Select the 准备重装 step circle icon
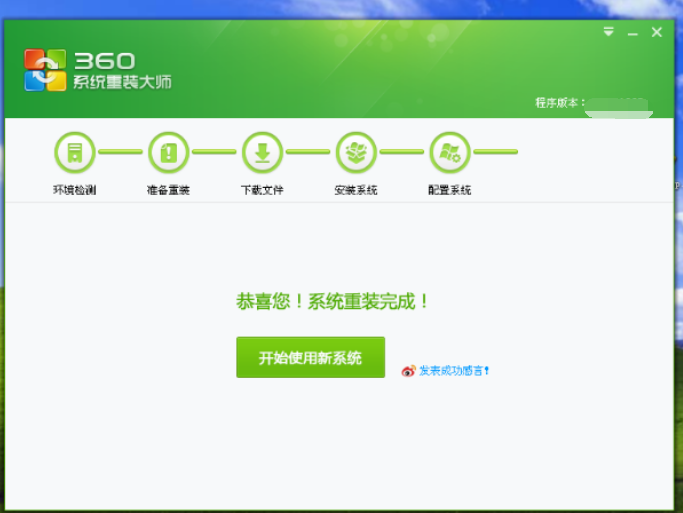 pos(168,153)
